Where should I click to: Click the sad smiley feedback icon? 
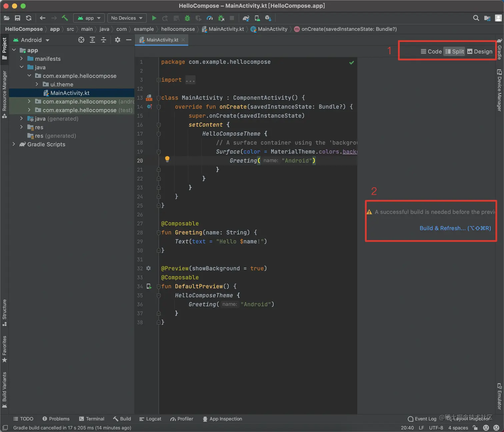pyautogui.click(x=496, y=428)
